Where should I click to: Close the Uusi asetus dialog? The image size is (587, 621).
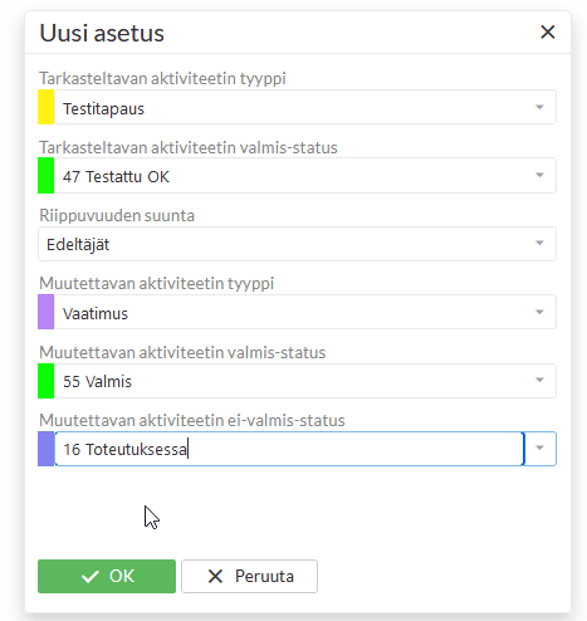(x=547, y=32)
